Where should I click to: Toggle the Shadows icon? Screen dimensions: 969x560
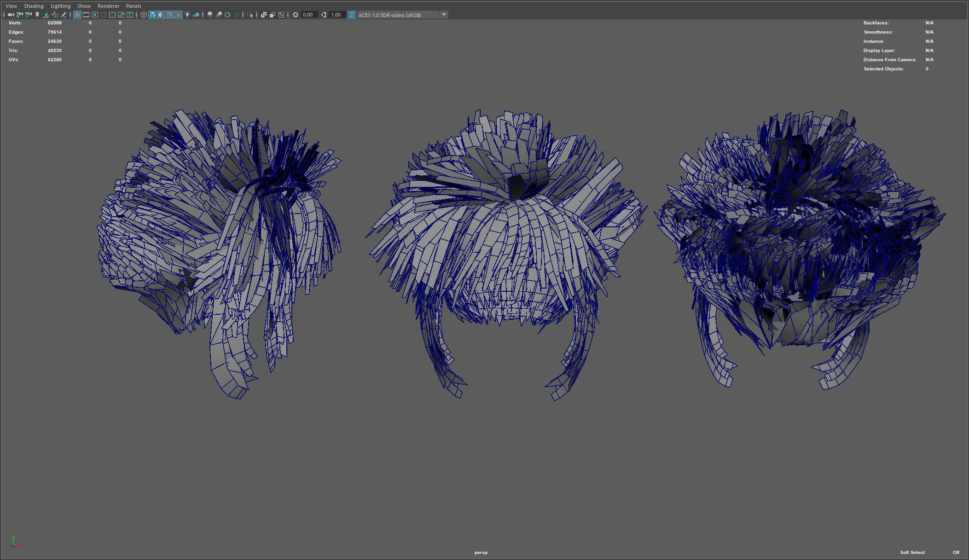tap(196, 15)
